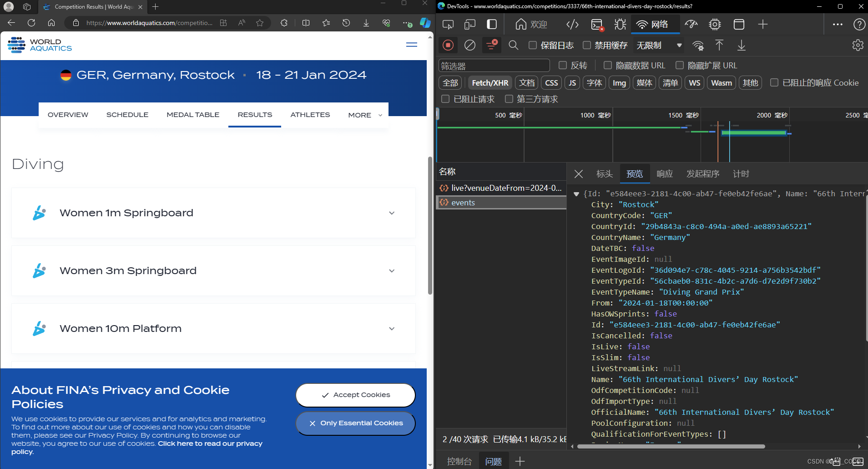
Task: Refresh the Competition Results page
Action: coord(31,23)
